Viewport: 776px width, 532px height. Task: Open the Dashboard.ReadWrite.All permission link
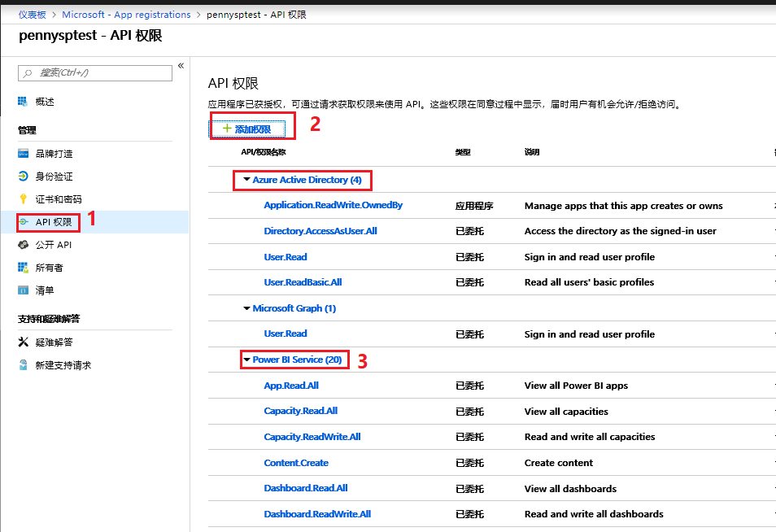pyautogui.click(x=317, y=514)
